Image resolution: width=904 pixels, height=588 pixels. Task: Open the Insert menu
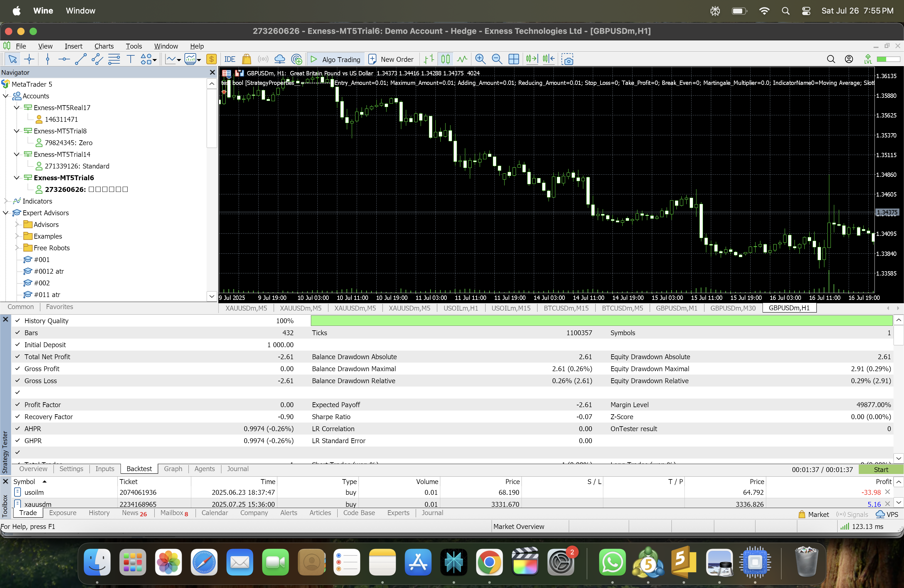[73, 46]
